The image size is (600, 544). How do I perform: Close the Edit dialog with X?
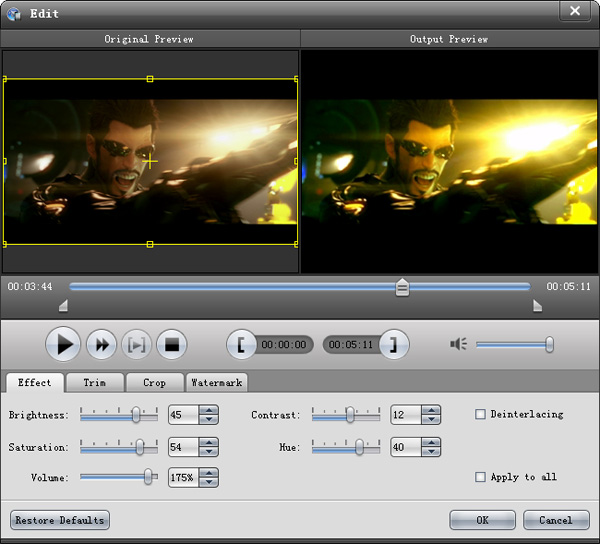pos(575,11)
